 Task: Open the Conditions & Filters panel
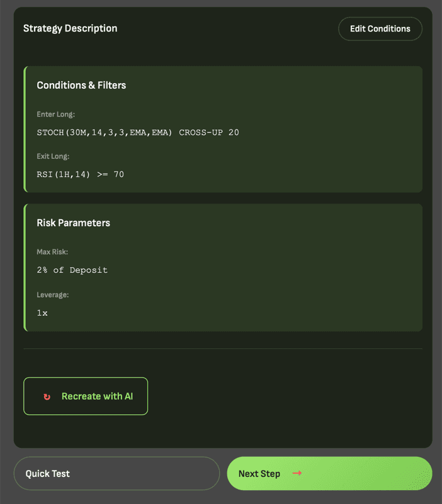(224, 129)
